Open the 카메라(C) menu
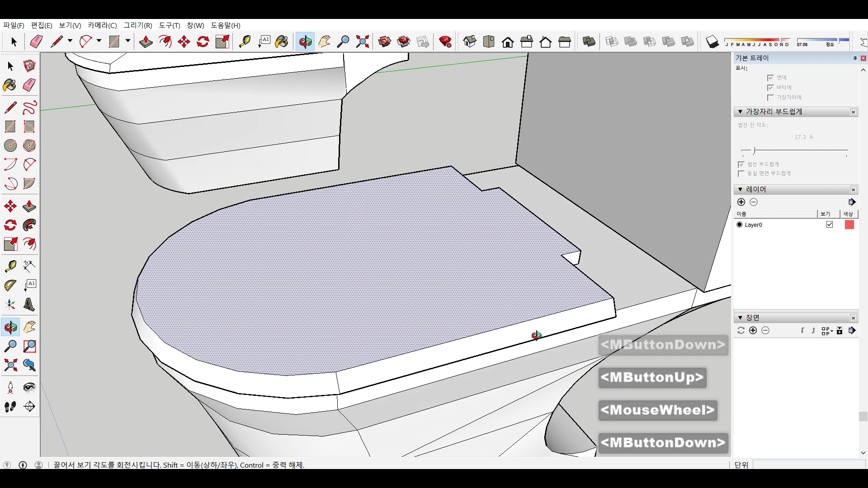 pos(102,25)
